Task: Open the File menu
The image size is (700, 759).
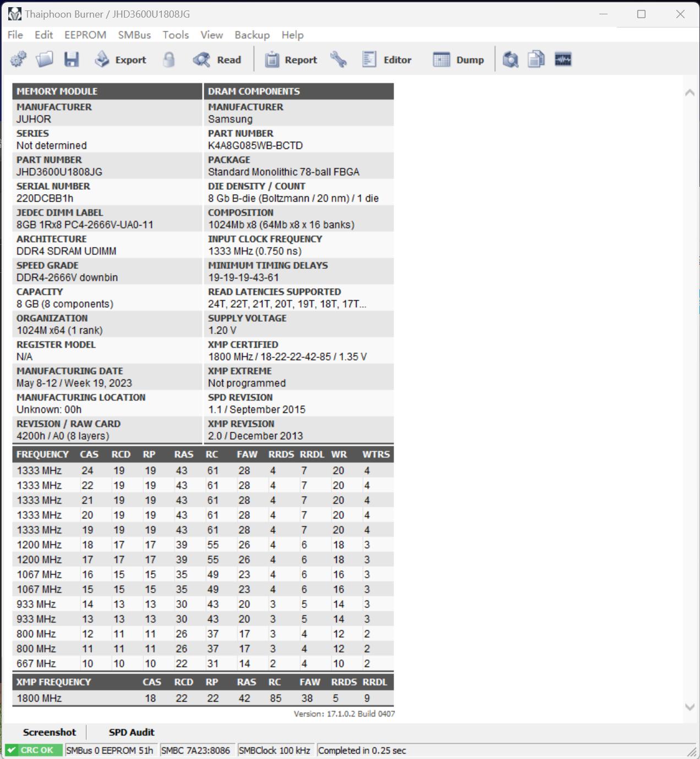Action: pyautogui.click(x=15, y=35)
